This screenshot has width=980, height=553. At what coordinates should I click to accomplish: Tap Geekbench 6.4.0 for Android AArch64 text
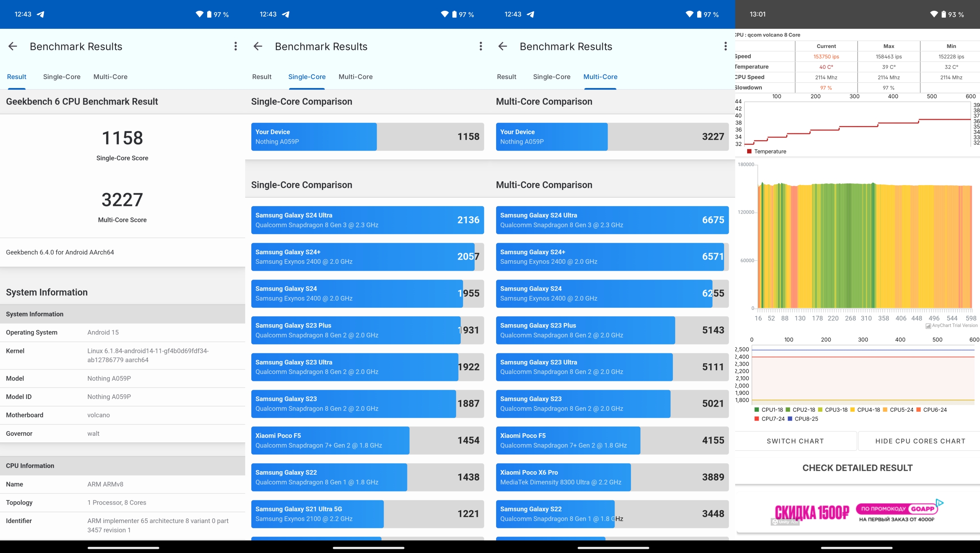[x=60, y=252]
